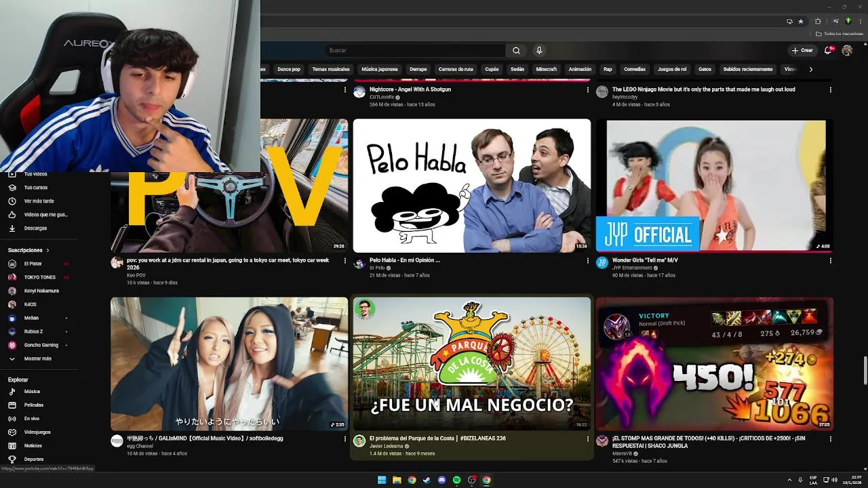Select Juegos de rol chip
The height and width of the screenshot is (488, 868).
[672, 69]
